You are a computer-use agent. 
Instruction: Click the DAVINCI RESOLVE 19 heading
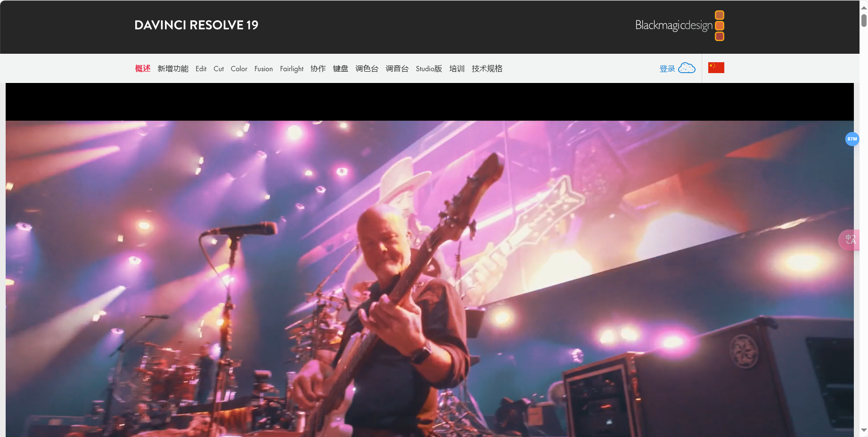tap(197, 25)
